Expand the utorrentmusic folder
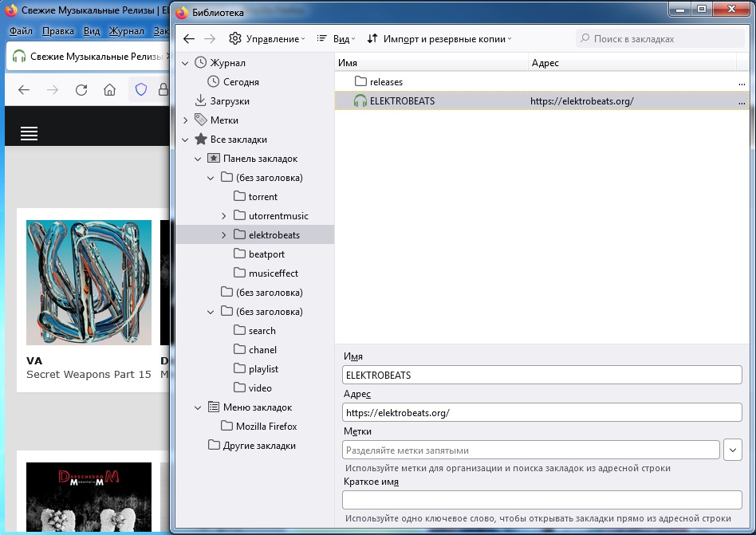Image resolution: width=756 pixels, height=535 pixels. 224,216
